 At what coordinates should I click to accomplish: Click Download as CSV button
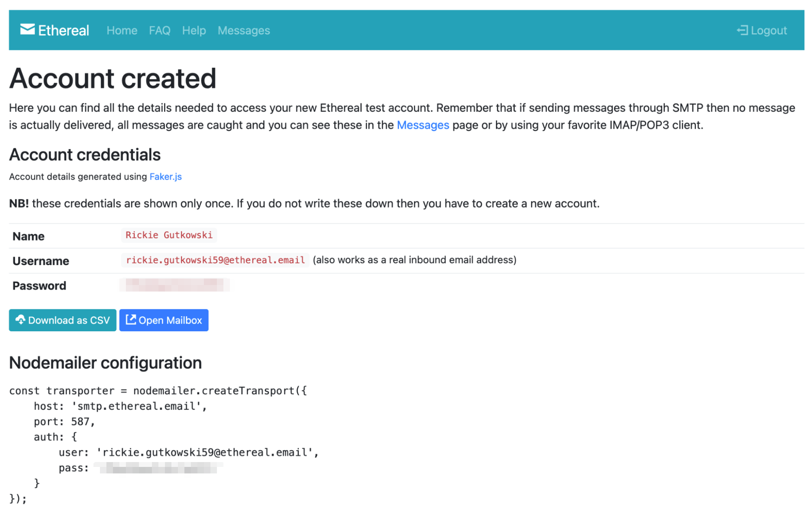63,320
